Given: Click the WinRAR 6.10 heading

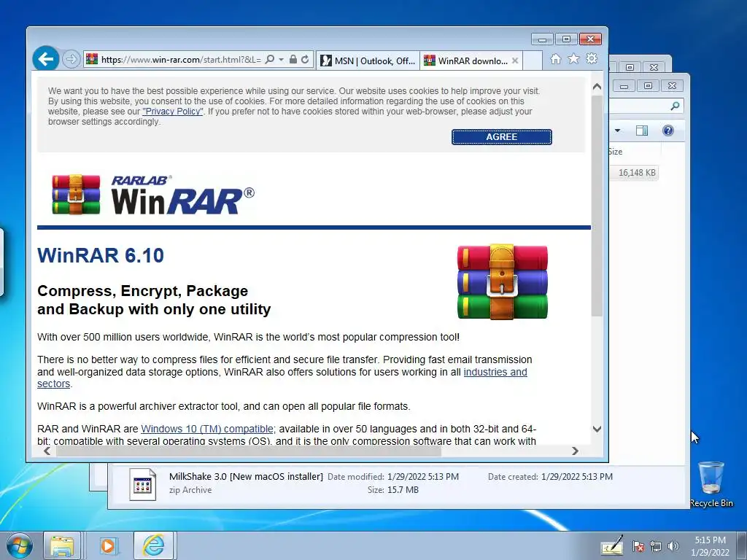Looking at the screenshot, I should point(101,255).
